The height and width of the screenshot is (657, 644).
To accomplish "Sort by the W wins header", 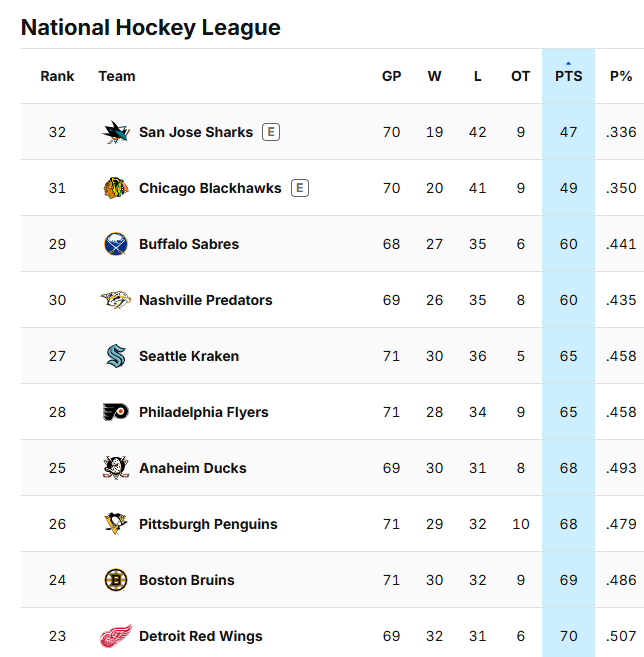I will click(435, 76).
